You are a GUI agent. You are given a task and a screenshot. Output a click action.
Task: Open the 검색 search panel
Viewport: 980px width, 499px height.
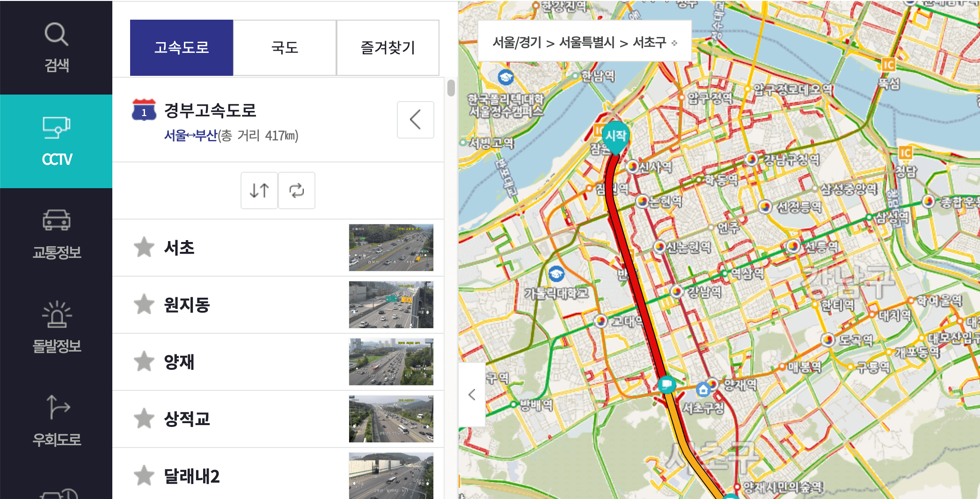pyautogui.click(x=56, y=44)
